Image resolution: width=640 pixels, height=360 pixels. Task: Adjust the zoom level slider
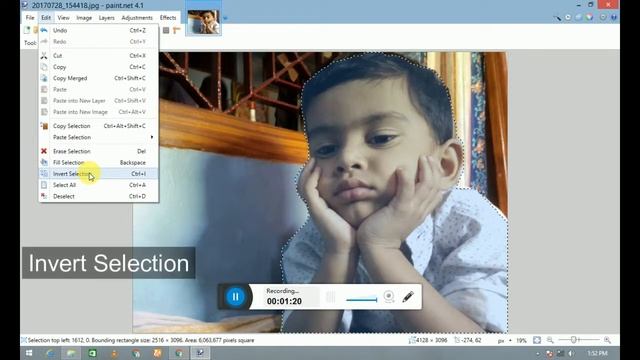pyautogui.click(x=579, y=340)
